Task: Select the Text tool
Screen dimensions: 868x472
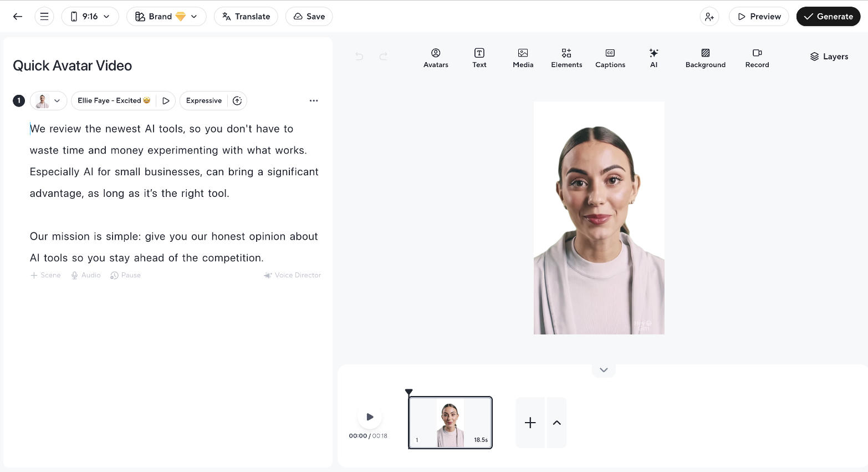Action: pos(479,58)
